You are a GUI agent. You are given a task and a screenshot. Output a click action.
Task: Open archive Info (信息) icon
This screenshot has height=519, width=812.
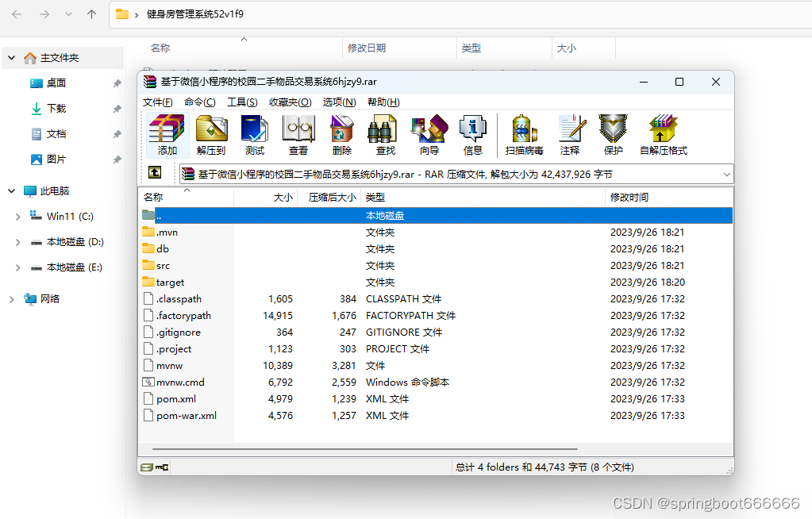[x=473, y=135]
